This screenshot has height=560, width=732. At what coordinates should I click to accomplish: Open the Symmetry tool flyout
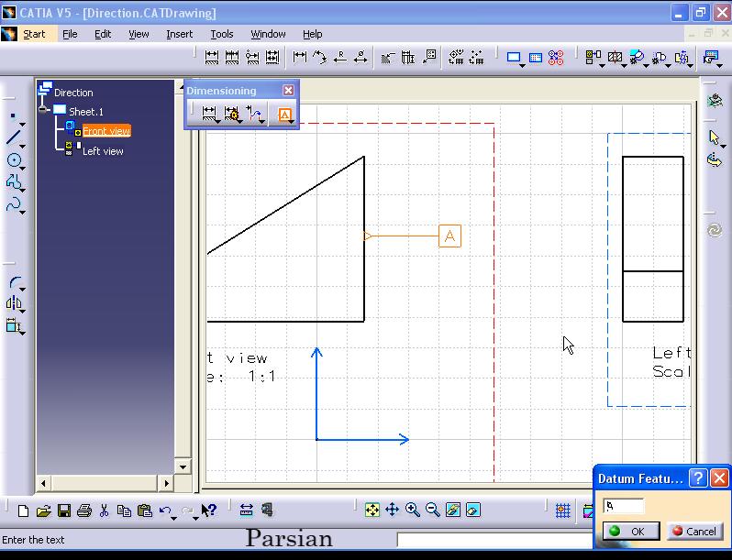point(22,311)
